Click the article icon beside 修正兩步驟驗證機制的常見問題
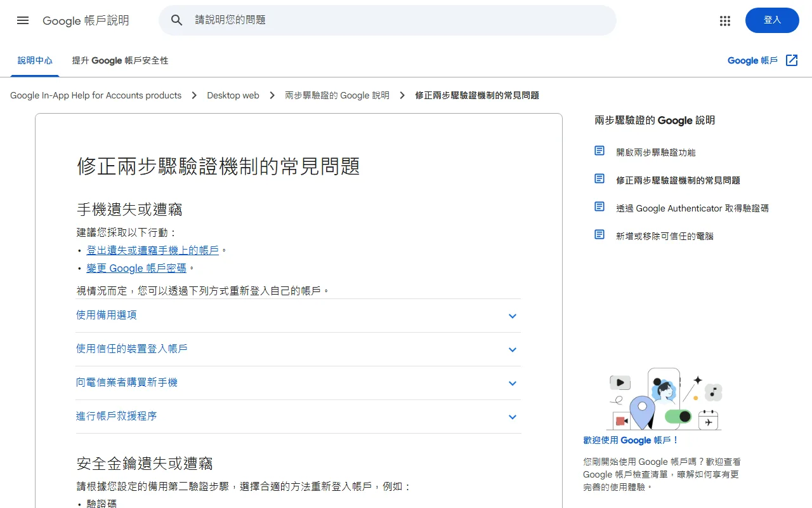 point(599,179)
